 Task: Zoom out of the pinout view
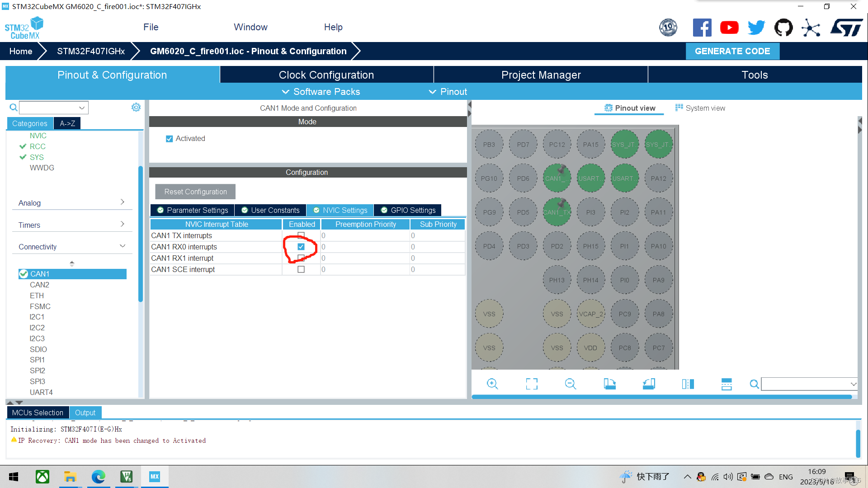tap(571, 384)
